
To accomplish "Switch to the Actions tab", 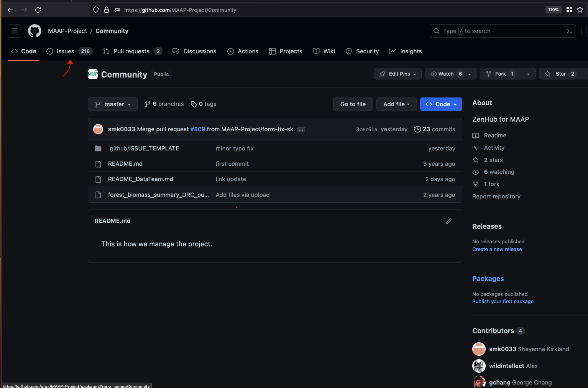I will point(243,51).
